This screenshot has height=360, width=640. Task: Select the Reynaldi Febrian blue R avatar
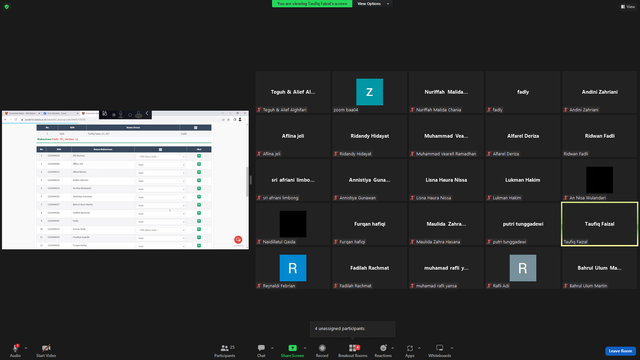tap(293, 268)
